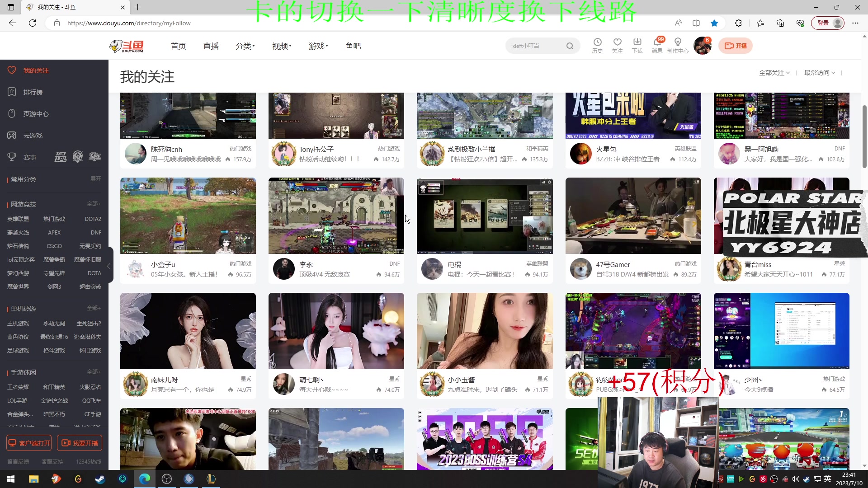
Task: Open the 关注 heart icon in top bar
Action: click(x=618, y=45)
